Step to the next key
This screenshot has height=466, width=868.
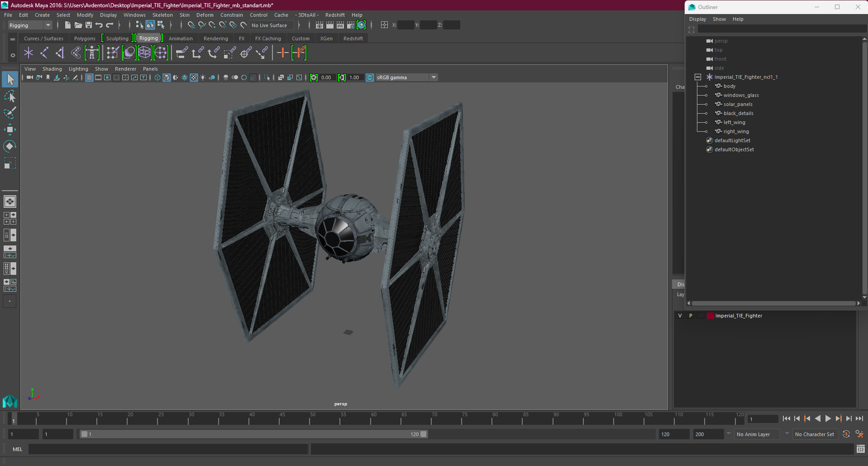(x=838, y=419)
